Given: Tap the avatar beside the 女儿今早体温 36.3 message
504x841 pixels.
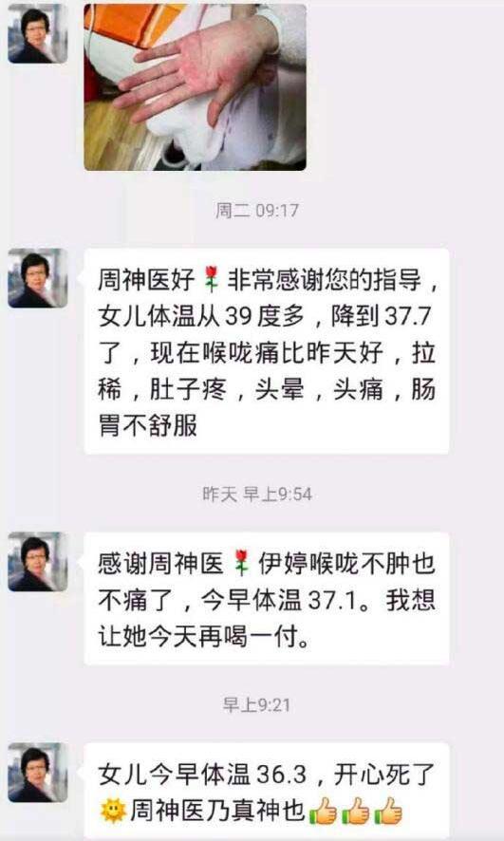Looking at the screenshot, I should click(38, 773).
